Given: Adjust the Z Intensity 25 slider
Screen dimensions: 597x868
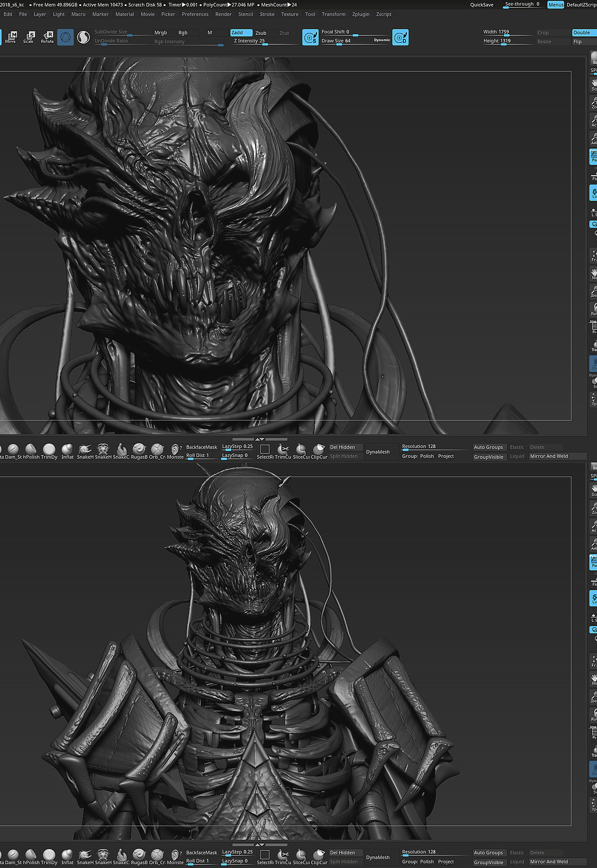Looking at the screenshot, I should click(264, 41).
